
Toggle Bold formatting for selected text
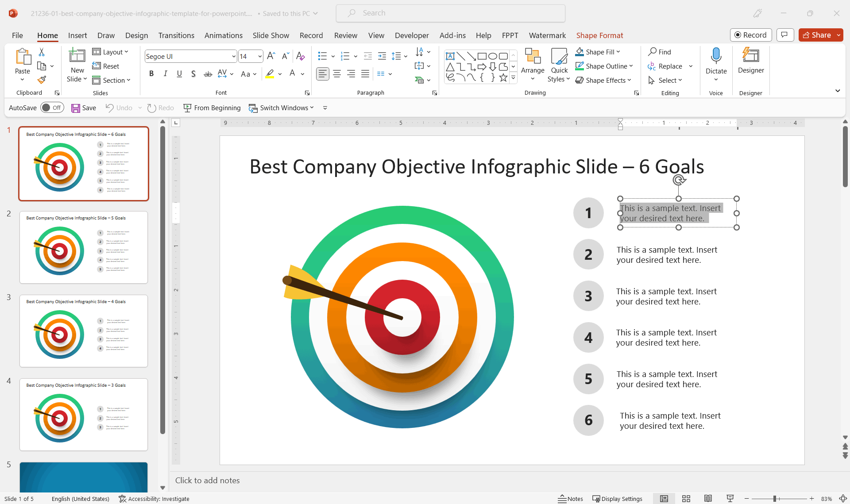pos(151,73)
